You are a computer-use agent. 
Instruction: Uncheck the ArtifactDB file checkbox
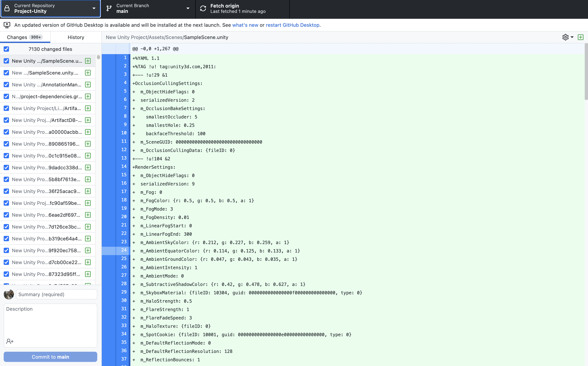click(x=7, y=120)
